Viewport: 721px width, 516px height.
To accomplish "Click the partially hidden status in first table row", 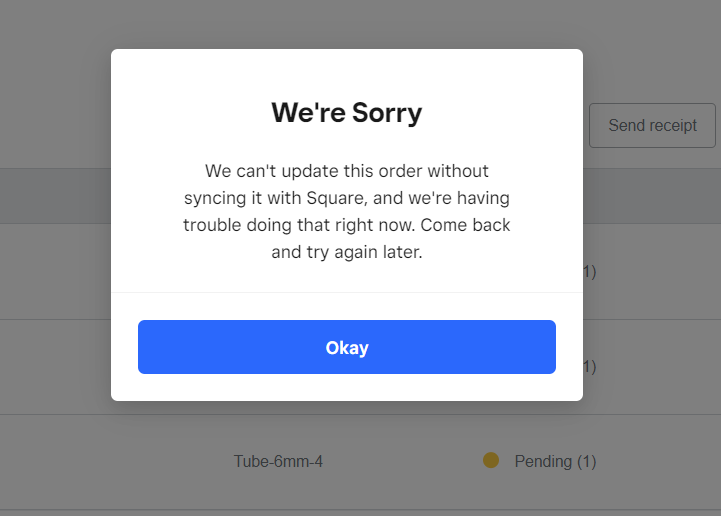I will pyautogui.click(x=589, y=271).
